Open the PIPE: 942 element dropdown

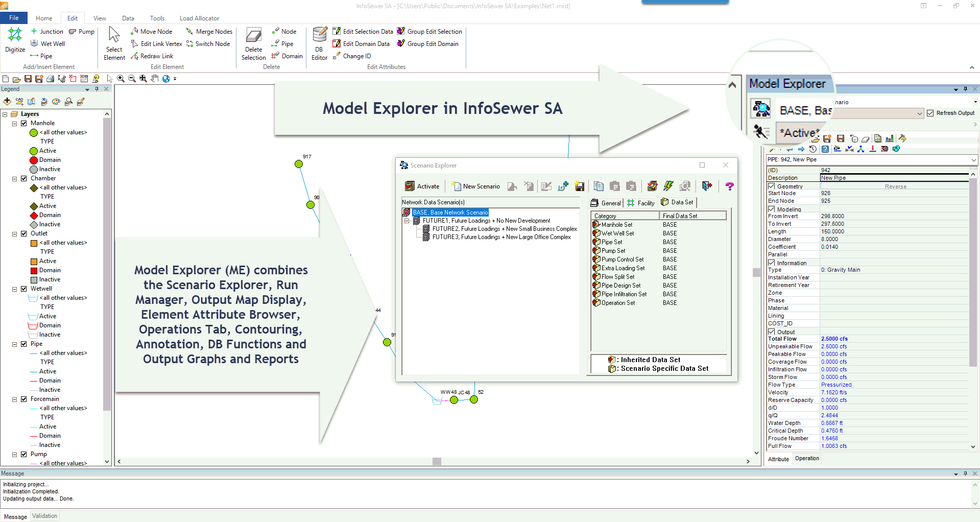click(x=973, y=160)
